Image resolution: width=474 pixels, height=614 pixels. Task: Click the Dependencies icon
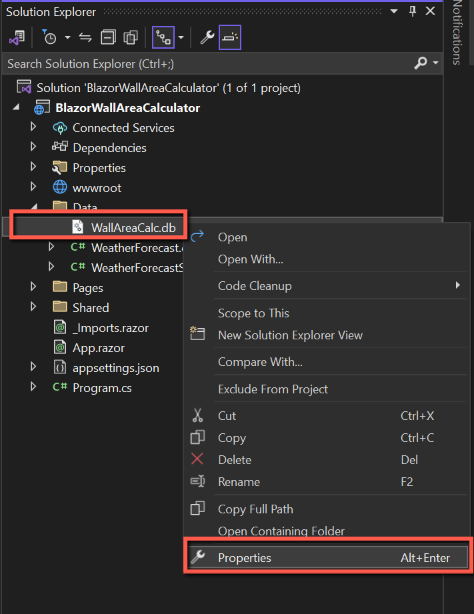(x=60, y=147)
